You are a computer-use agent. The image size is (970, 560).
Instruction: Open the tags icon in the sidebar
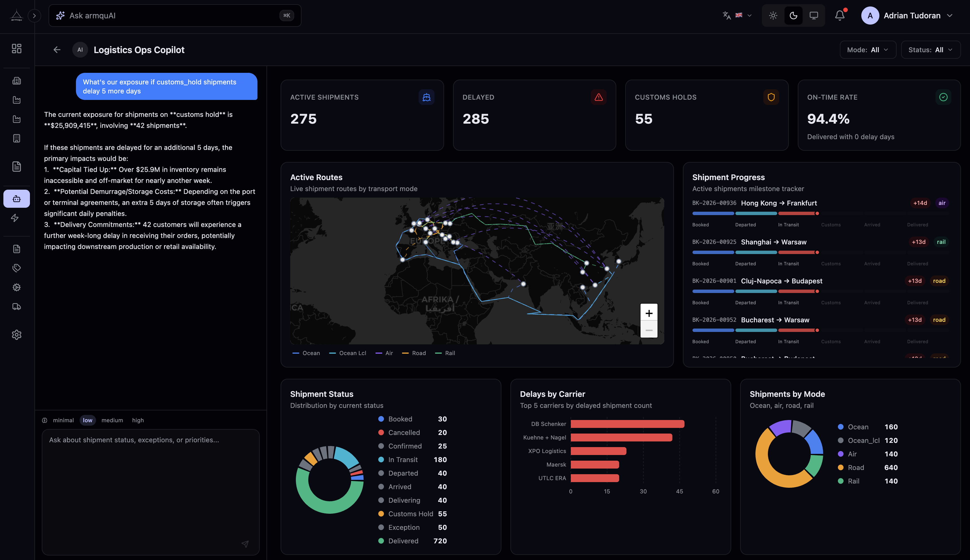point(17,268)
